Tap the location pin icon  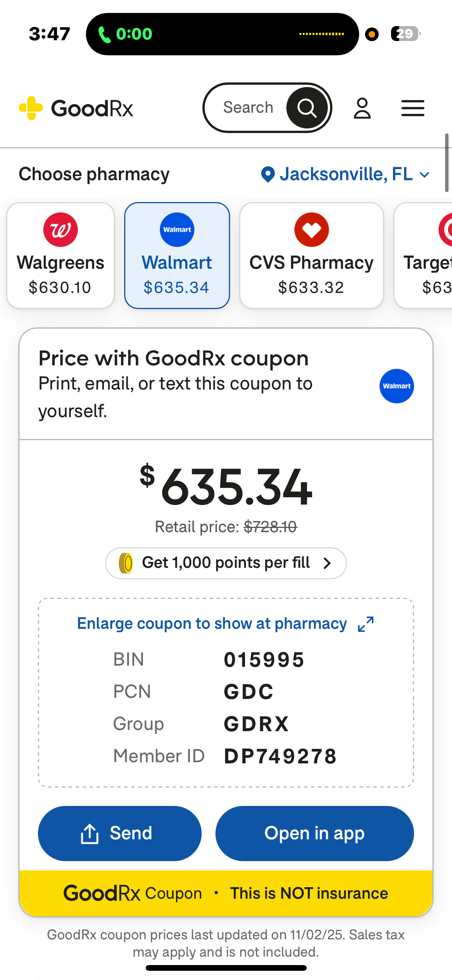(268, 175)
